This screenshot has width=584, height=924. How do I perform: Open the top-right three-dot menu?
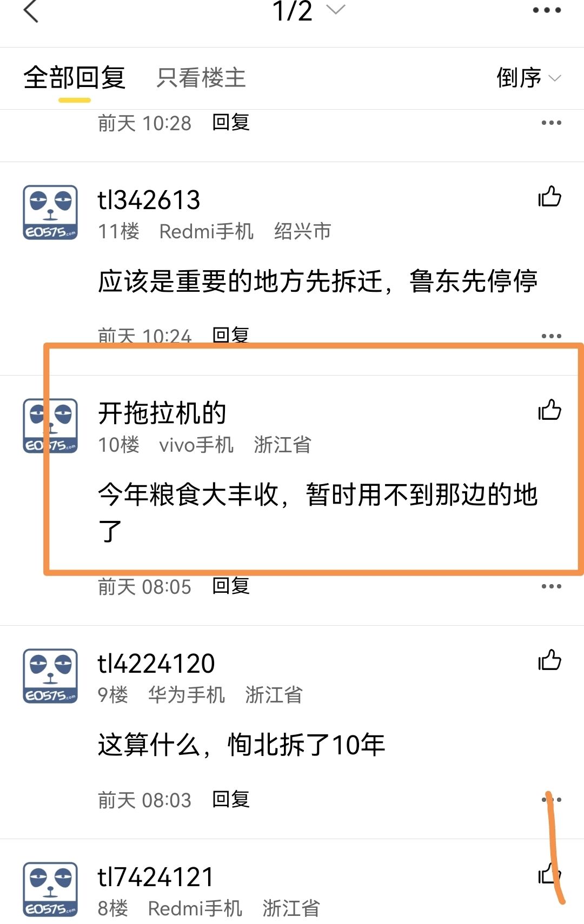point(547,10)
